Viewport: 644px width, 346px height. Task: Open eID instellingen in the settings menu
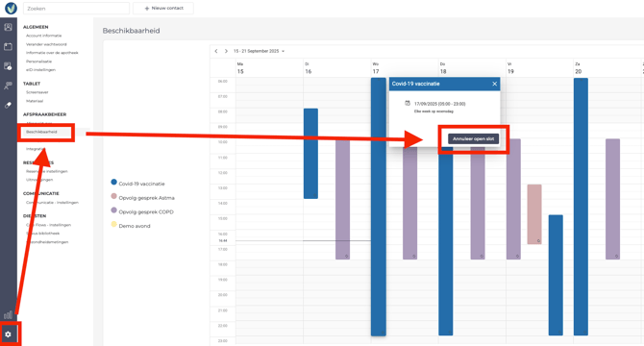click(40, 70)
